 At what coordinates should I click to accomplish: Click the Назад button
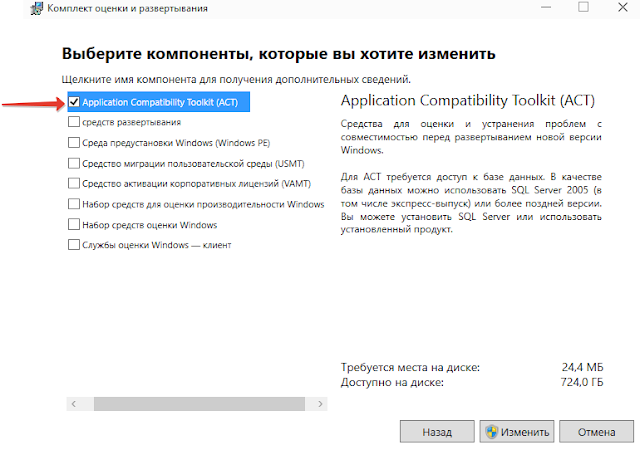pyautogui.click(x=437, y=432)
